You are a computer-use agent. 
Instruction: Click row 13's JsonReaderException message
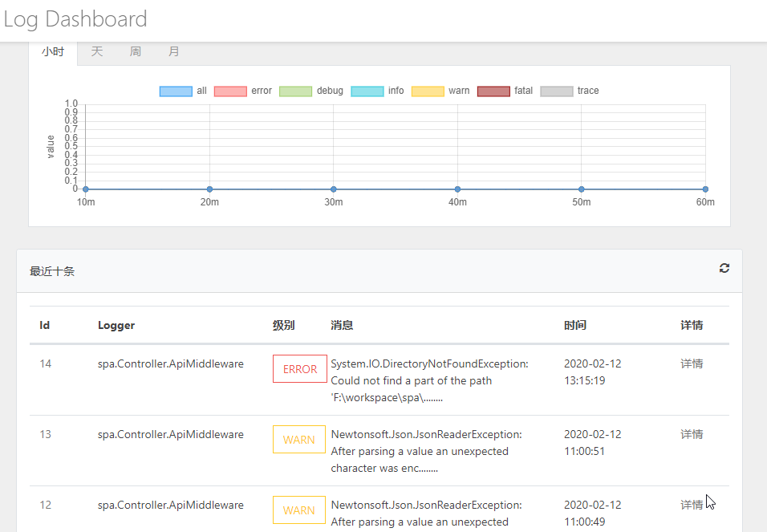click(427, 451)
